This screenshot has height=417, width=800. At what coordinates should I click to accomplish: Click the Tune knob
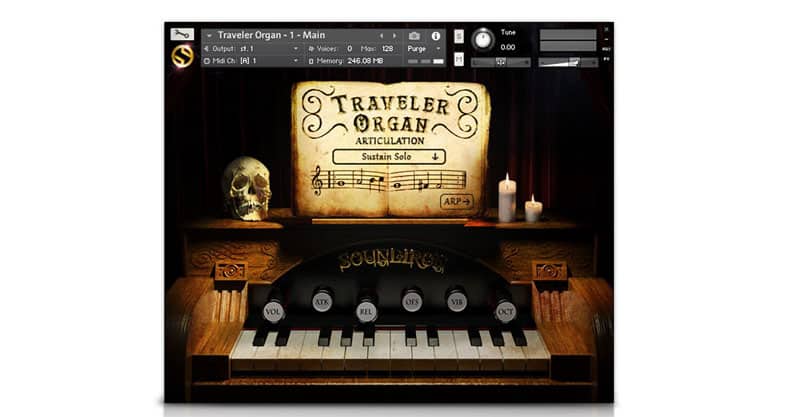point(482,40)
